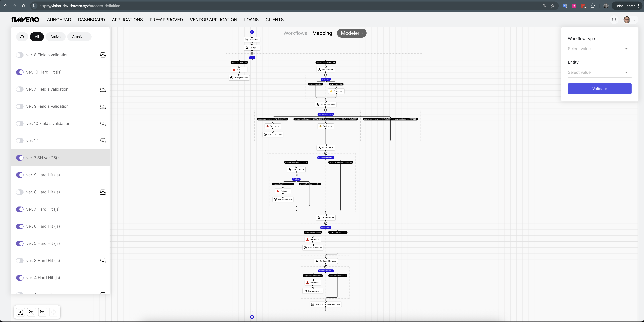Open search from the top navigation bar
644x322 pixels.
[614, 20]
